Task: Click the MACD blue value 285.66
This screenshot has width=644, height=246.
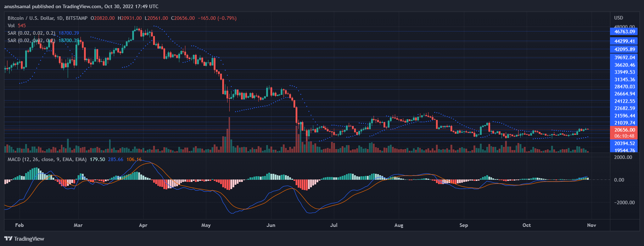Action: click(x=116, y=159)
